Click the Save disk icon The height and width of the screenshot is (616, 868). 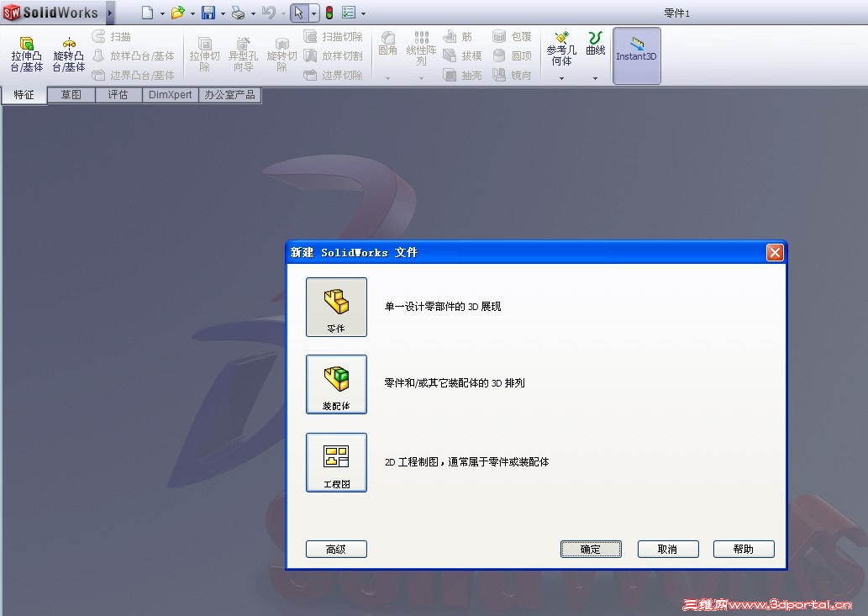click(x=208, y=13)
